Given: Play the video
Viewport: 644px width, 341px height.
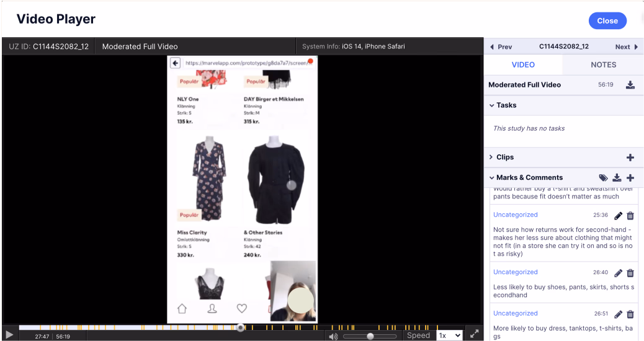Looking at the screenshot, I should point(9,335).
